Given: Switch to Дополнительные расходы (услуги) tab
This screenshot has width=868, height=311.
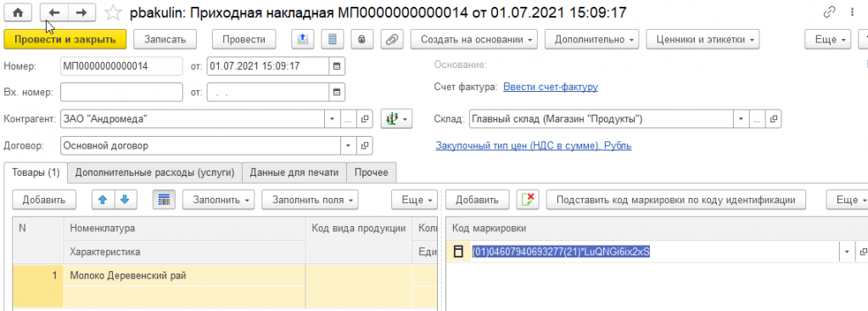Looking at the screenshot, I should [x=155, y=172].
